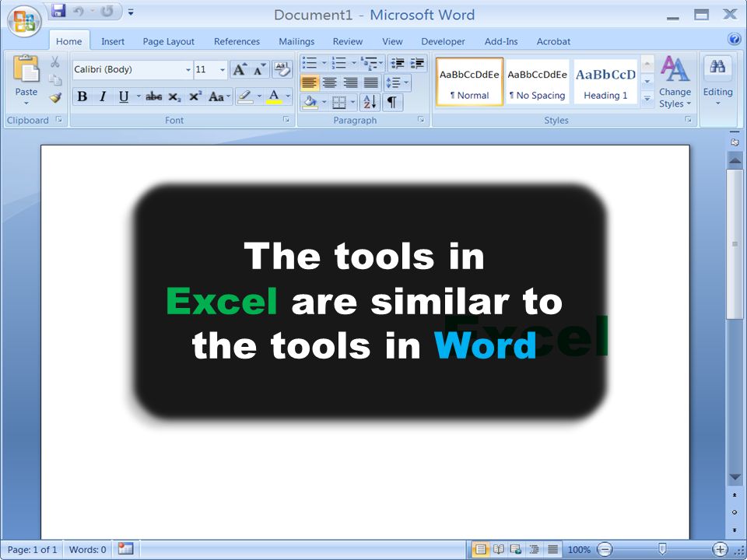Open the References tab

237,41
